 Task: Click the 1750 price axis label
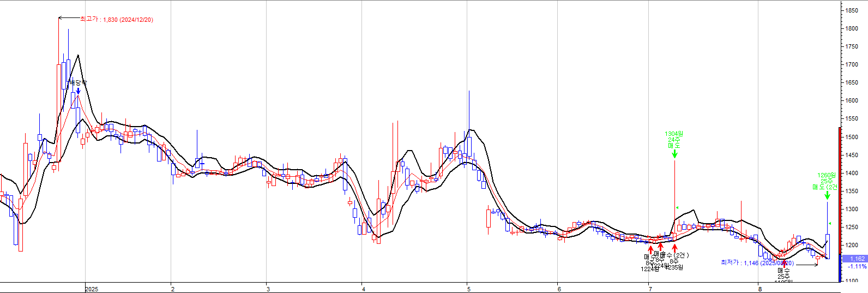tap(852, 46)
